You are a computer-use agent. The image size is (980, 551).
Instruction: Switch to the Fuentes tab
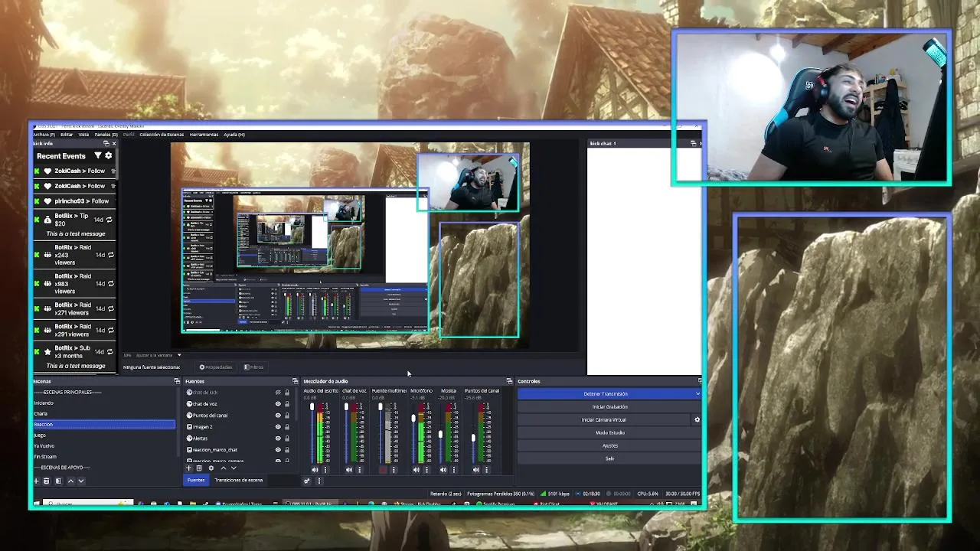[196, 481]
